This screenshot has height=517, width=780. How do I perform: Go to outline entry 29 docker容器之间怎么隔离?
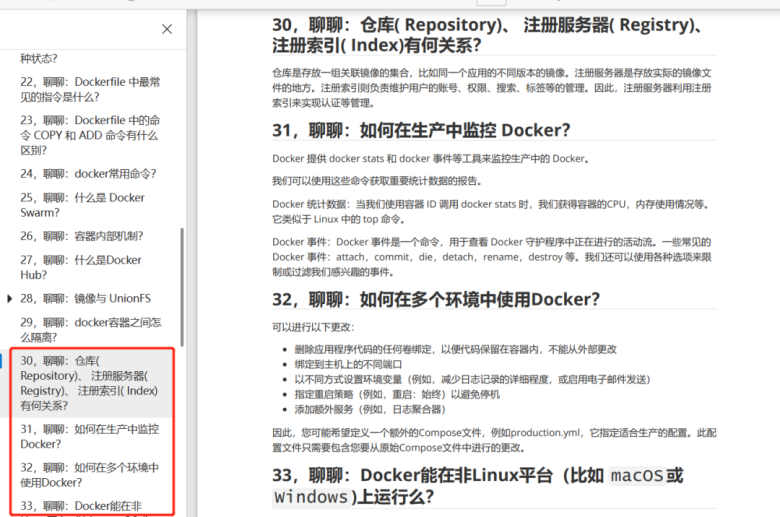(91, 329)
